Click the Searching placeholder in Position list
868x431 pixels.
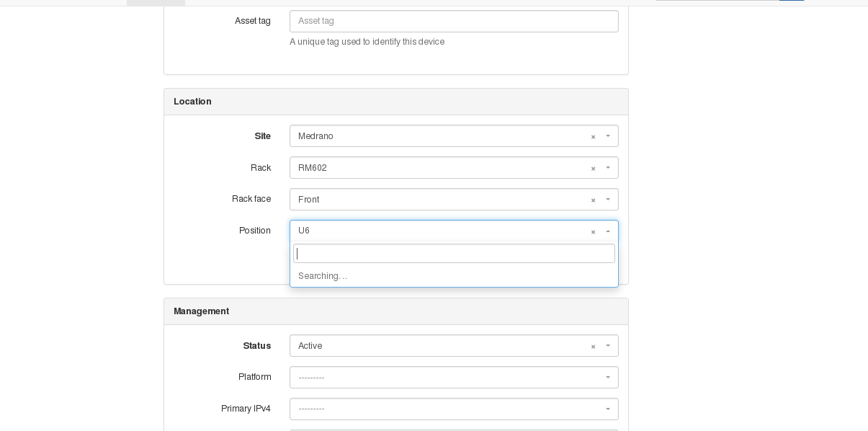pyautogui.click(x=323, y=276)
